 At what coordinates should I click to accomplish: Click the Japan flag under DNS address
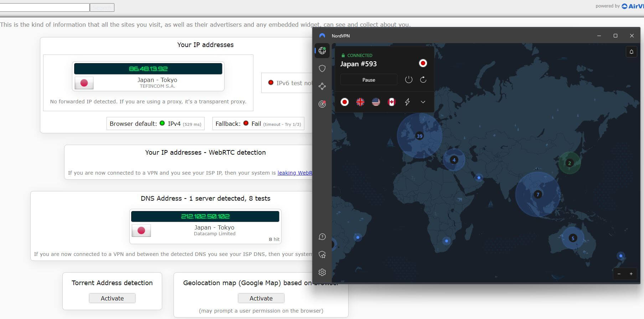[x=141, y=231]
